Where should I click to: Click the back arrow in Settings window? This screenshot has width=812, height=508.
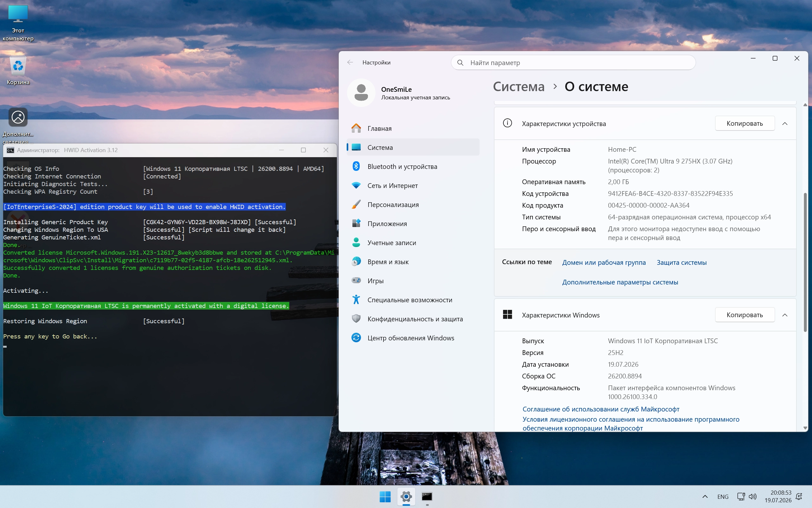(350, 63)
